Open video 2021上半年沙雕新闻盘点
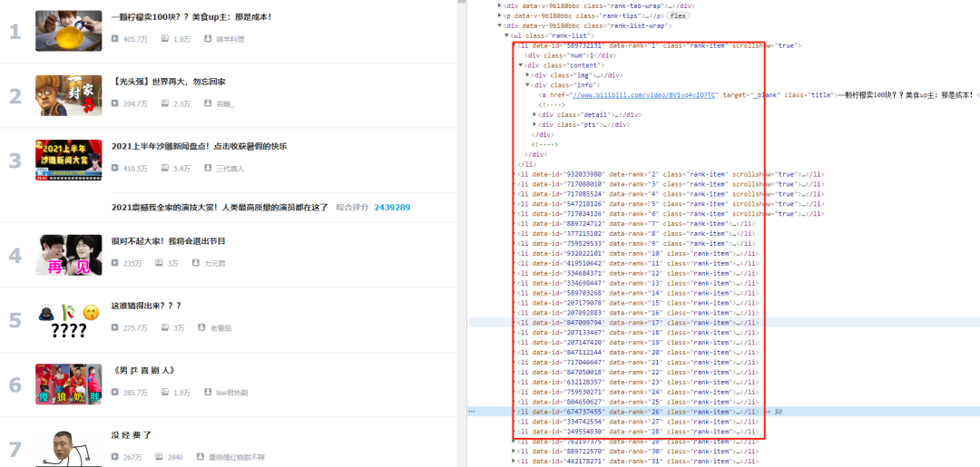Viewport: 980px width, 467px height. click(199, 146)
